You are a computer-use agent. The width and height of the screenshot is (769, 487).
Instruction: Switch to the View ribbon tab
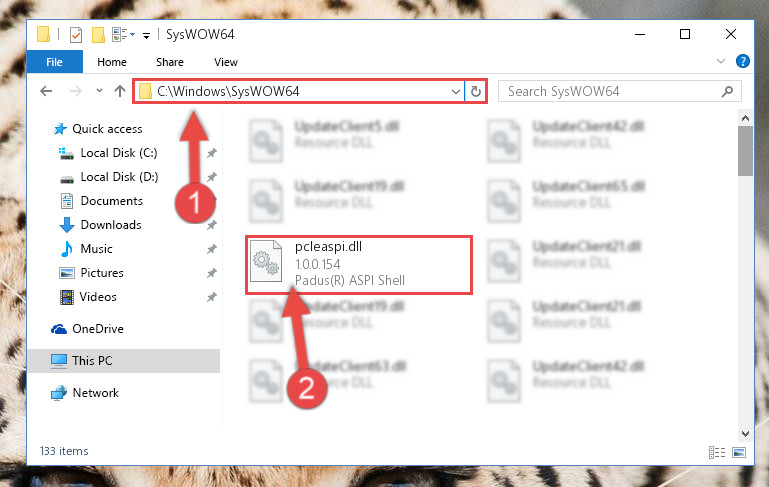point(226,62)
